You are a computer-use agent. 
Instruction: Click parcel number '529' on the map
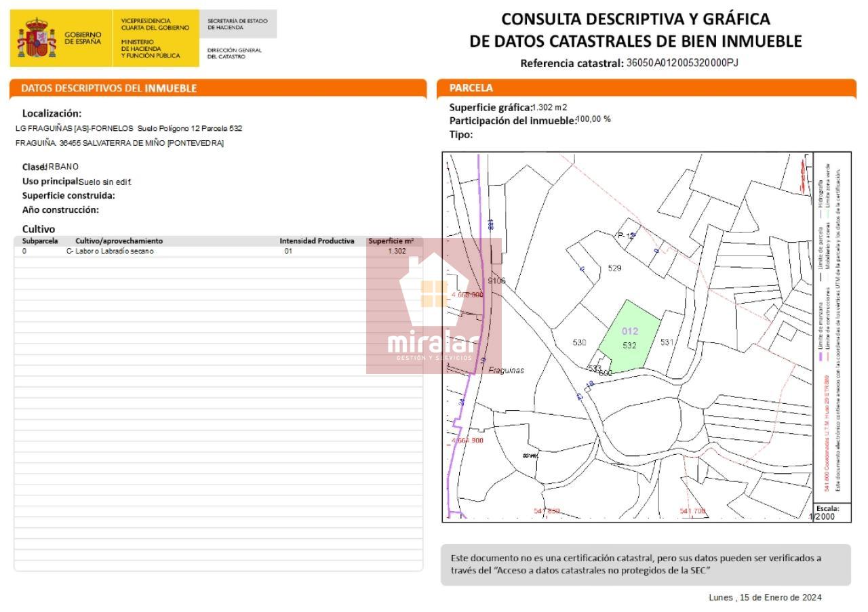(614, 268)
